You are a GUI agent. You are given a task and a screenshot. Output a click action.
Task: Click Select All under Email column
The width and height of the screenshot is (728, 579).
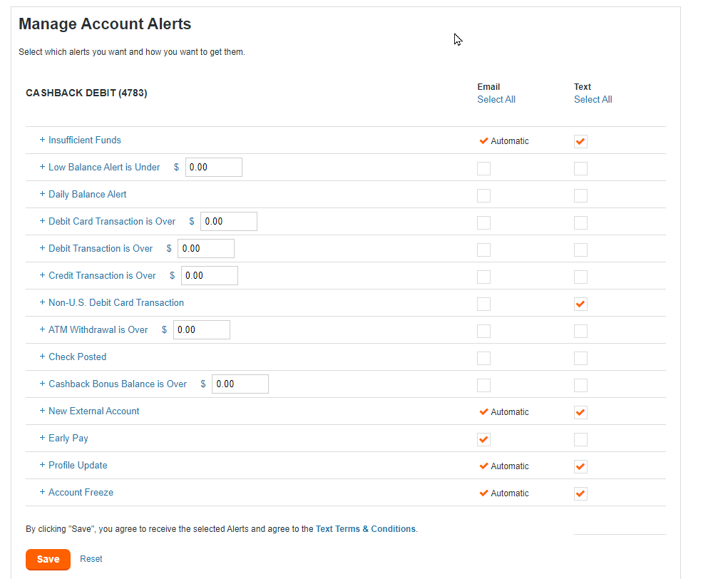[496, 100]
